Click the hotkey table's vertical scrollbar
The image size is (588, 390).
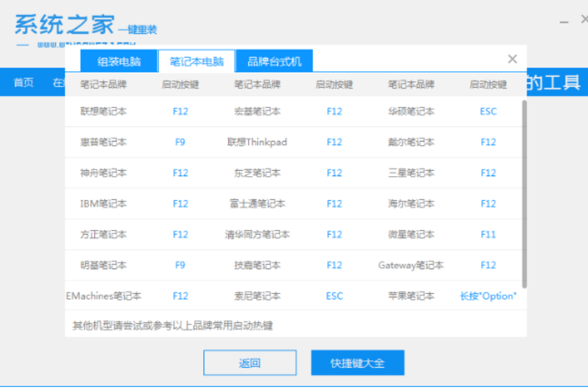pos(524,194)
